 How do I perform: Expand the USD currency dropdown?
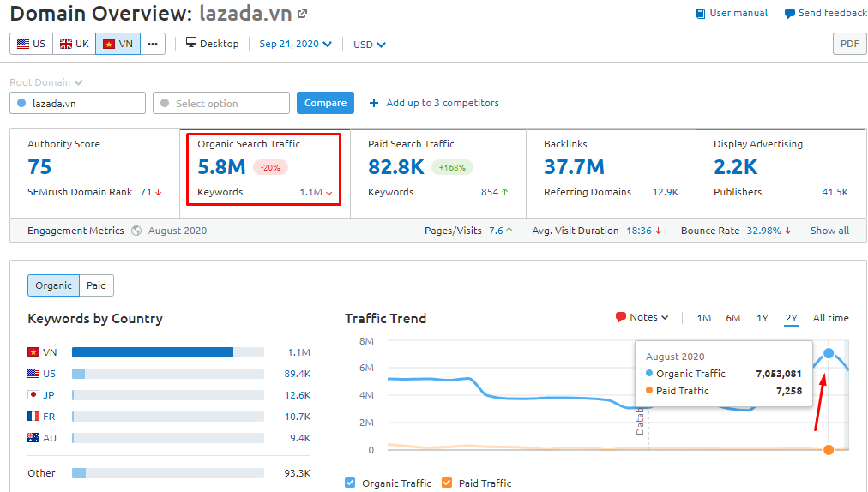pos(370,45)
